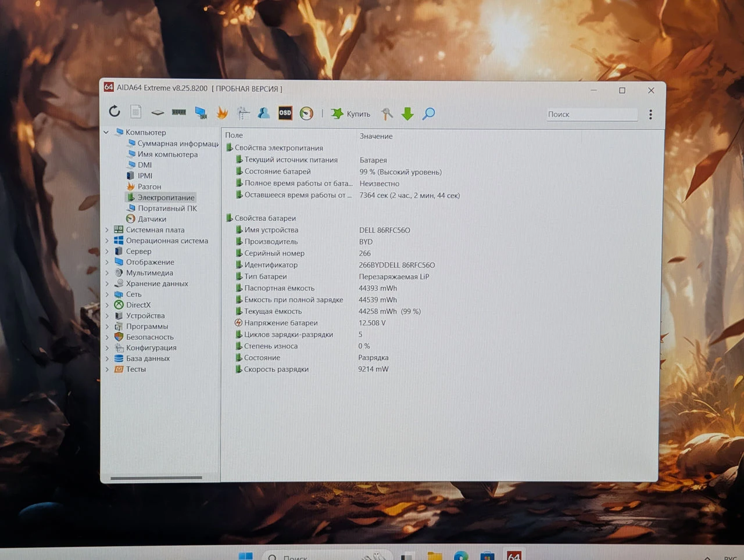Launch the disk benchmark toolbar icon

pyautogui.click(x=158, y=112)
